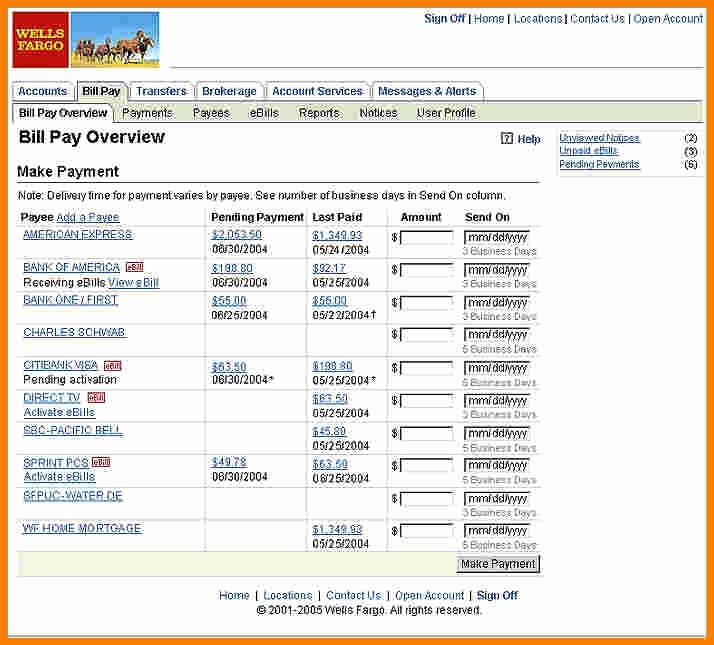Click the SFPUC-Water Send On date field
714x645 pixels.
(x=497, y=499)
